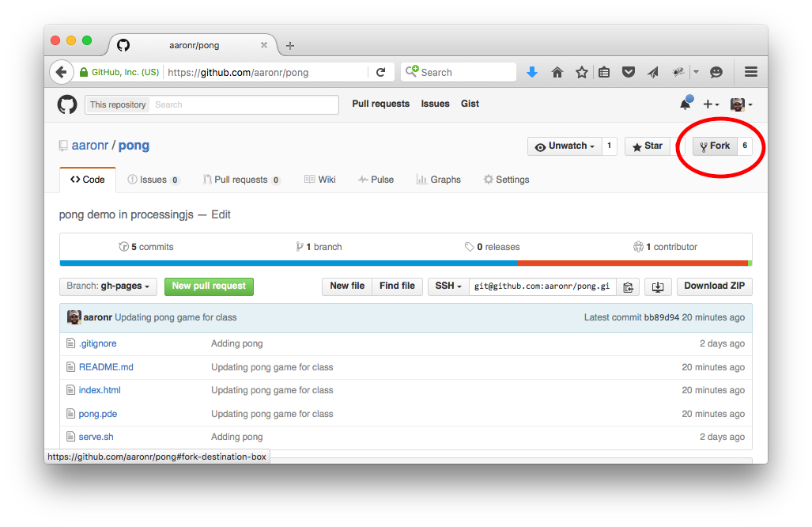The width and height of the screenshot is (812, 527).
Task: Click the 5 commits history icon
Action: click(124, 247)
